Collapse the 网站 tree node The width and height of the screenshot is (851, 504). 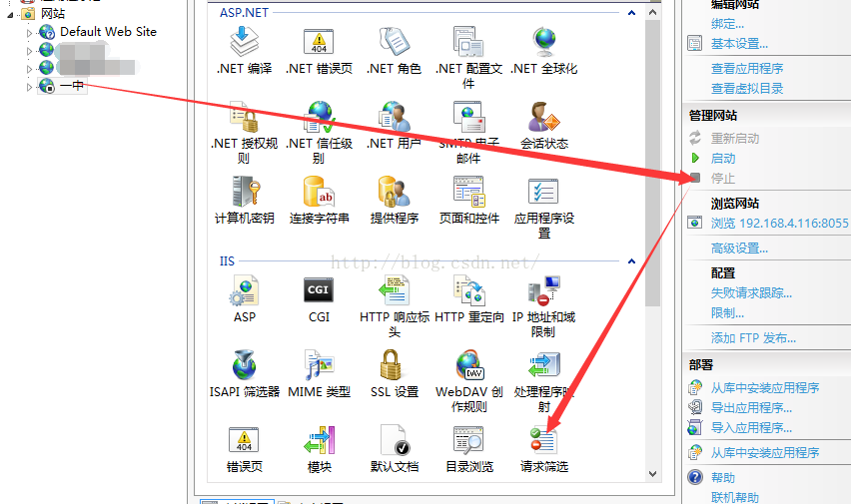(8, 14)
